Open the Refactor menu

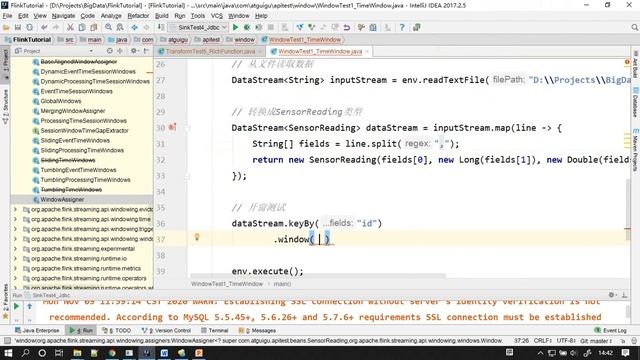coord(138,16)
